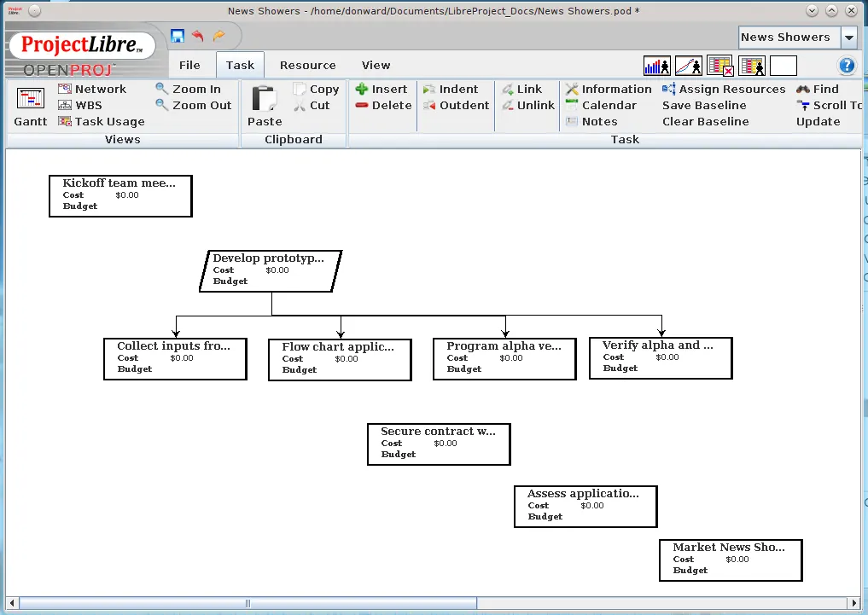The width and height of the screenshot is (868, 615).
Task: Toggle resource usage detail sub-view
Action: 752,66
